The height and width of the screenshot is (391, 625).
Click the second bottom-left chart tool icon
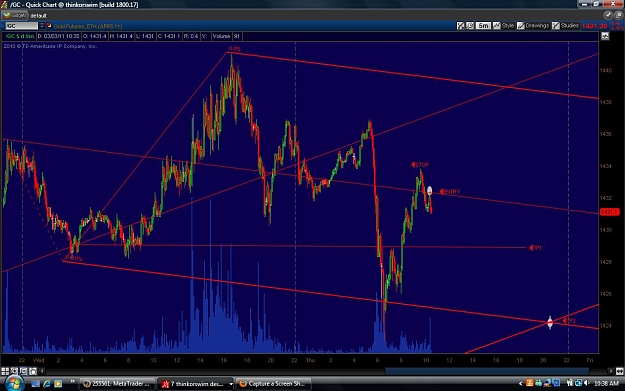[14, 371]
